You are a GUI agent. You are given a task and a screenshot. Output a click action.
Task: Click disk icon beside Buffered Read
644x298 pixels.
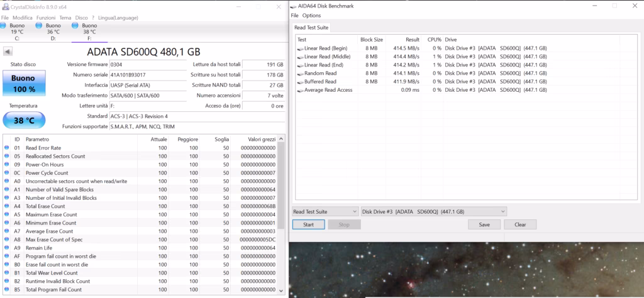click(x=301, y=82)
